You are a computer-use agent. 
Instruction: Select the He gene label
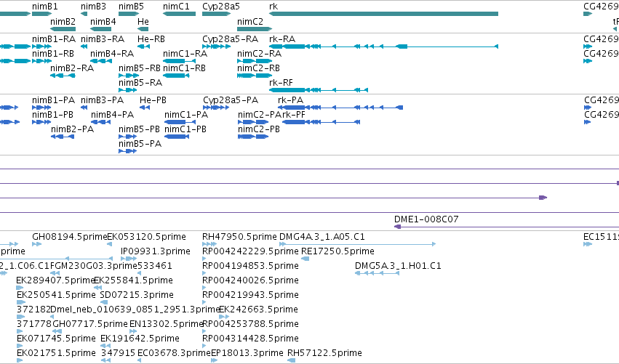[143, 21]
